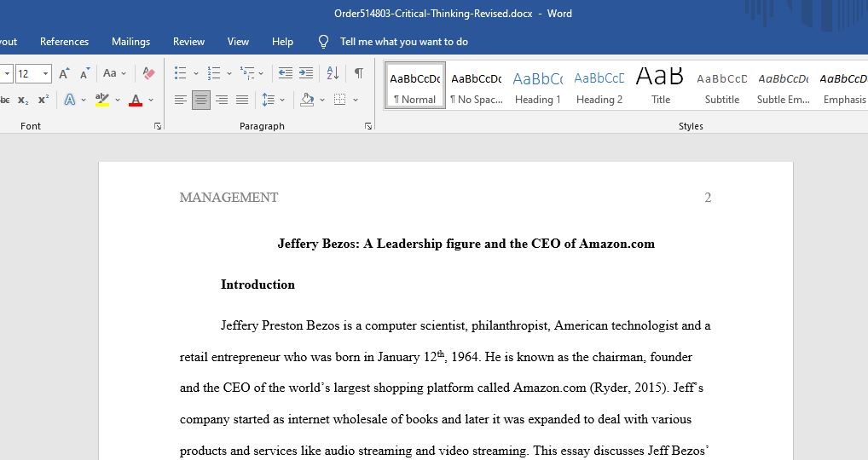Image resolution: width=868 pixels, height=460 pixels.
Task: Toggle show paragraph marks
Action: (359, 73)
